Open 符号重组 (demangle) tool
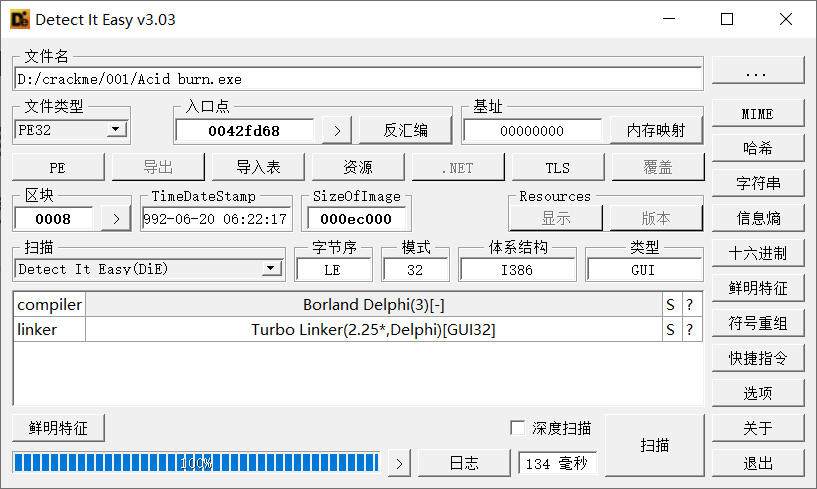The height and width of the screenshot is (489, 817). pyautogui.click(x=758, y=323)
